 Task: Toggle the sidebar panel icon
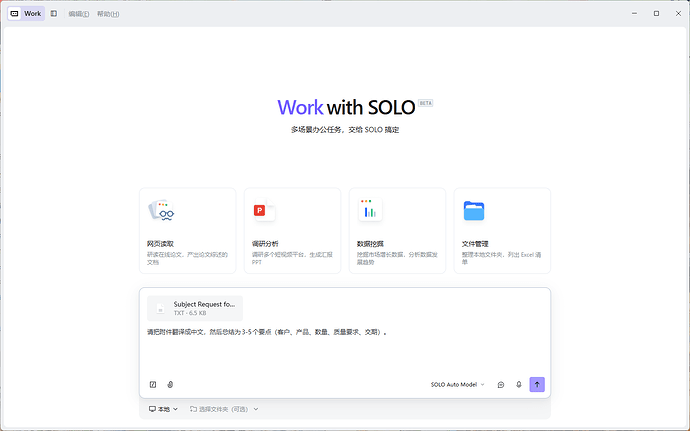[54, 14]
